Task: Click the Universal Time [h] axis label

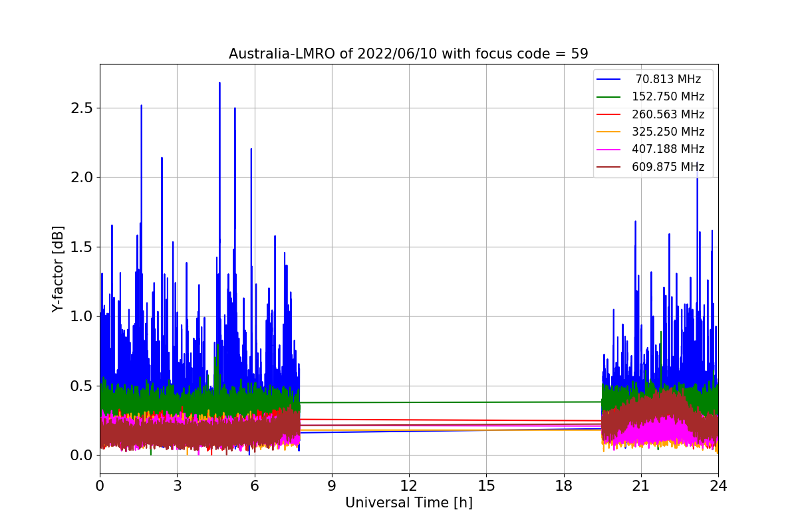Action: [x=409, y=503]
